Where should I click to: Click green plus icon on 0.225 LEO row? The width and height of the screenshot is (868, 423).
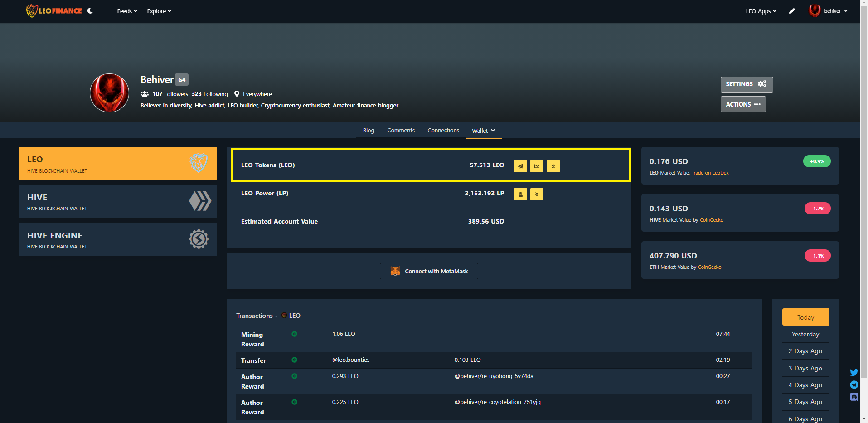point(294,402)
